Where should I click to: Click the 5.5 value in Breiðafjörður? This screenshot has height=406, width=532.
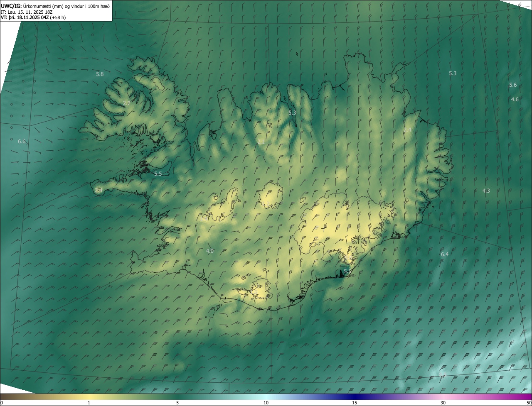(x=158, y=174)
